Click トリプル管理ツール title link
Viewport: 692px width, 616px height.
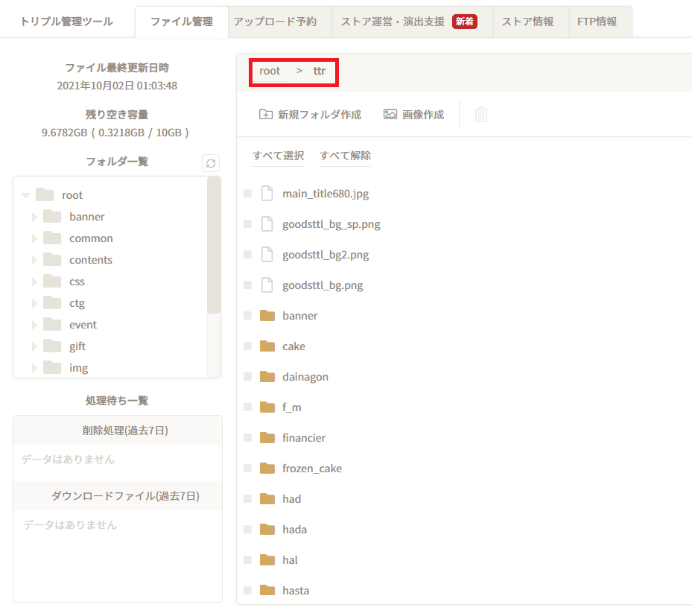point(66,22)
